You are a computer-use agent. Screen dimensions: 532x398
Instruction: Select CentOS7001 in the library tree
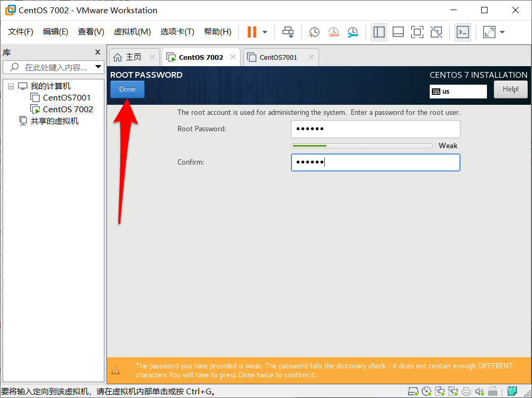coord(67,97)
